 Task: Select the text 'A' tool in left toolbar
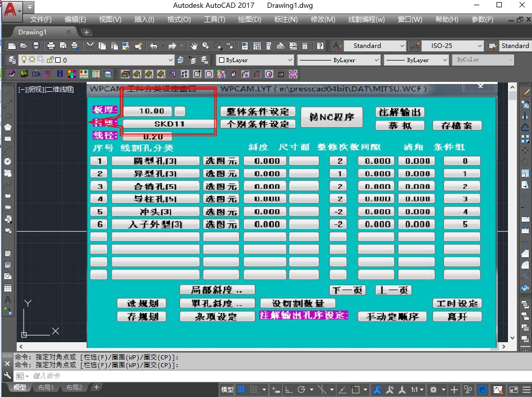point(8,300)
